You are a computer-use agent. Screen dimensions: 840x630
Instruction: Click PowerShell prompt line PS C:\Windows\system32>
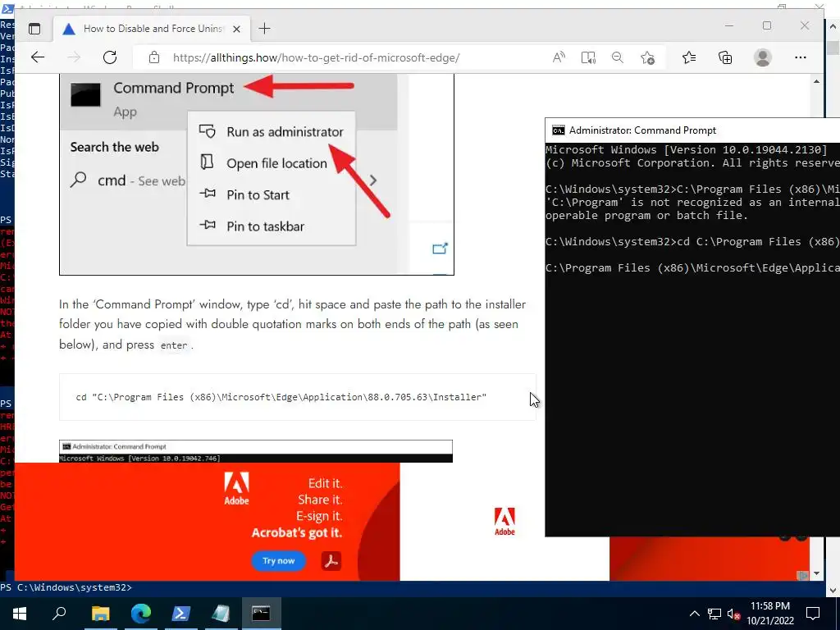[66, 587]
